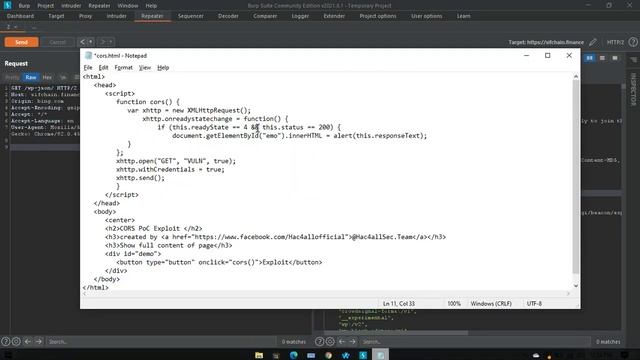Go to next response search match
This screenshot has height=360, width=640.
click(x=352, y=342)
